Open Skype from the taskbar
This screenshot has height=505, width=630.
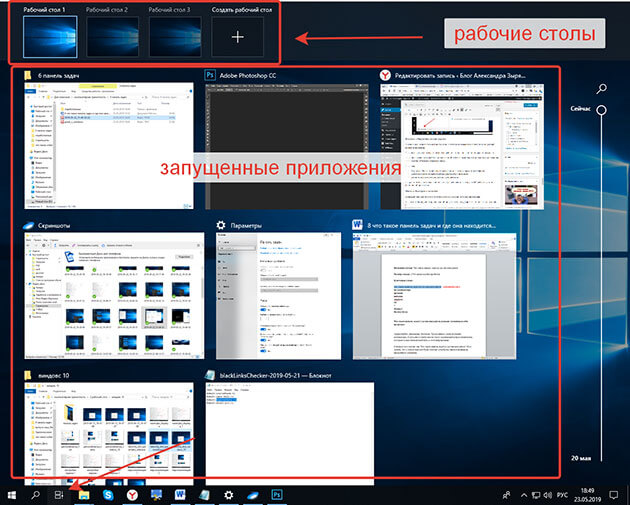[108, 495]
